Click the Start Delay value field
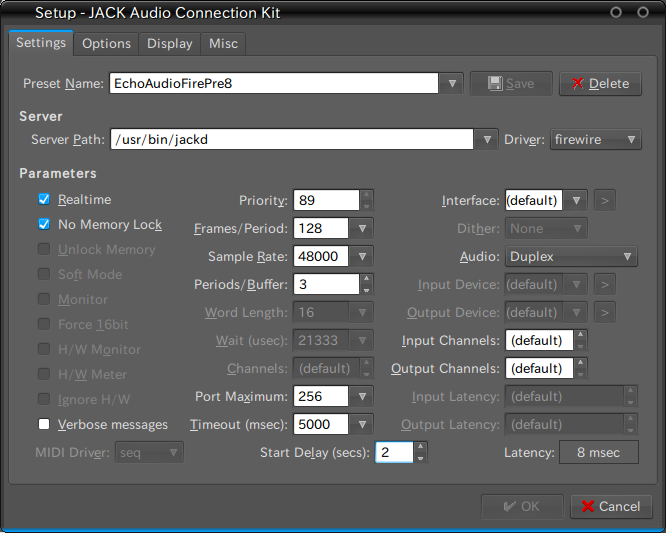Image resolution: width=666 pixels, height=533 pixels. pos(394,452)
